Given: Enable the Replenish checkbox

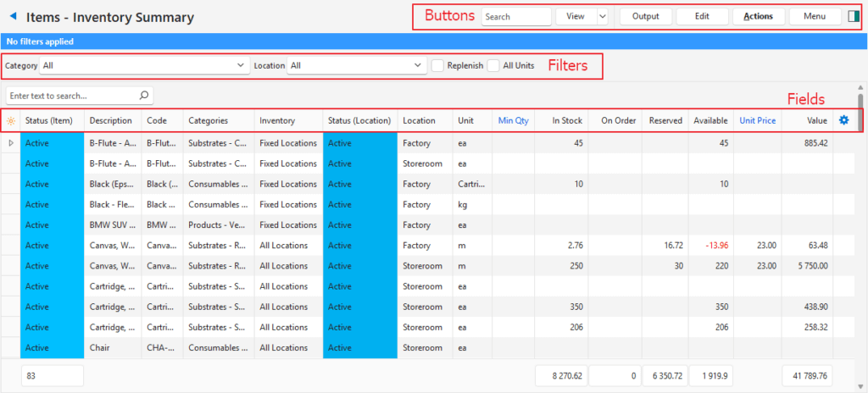Looking at the screenshot, I should [437, 65].
